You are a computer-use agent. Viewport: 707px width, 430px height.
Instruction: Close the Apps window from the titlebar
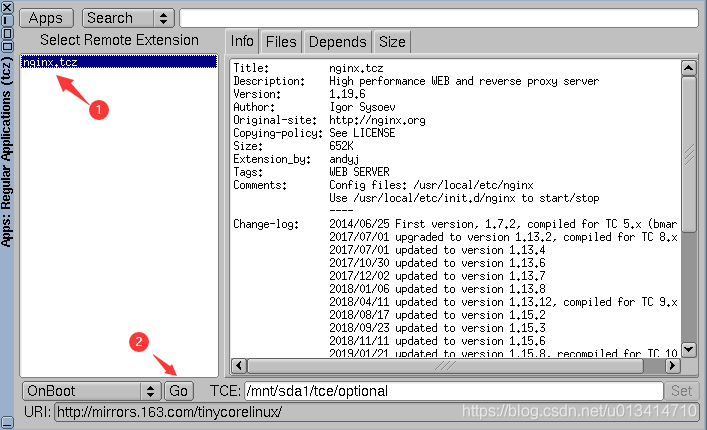[8, 7]
